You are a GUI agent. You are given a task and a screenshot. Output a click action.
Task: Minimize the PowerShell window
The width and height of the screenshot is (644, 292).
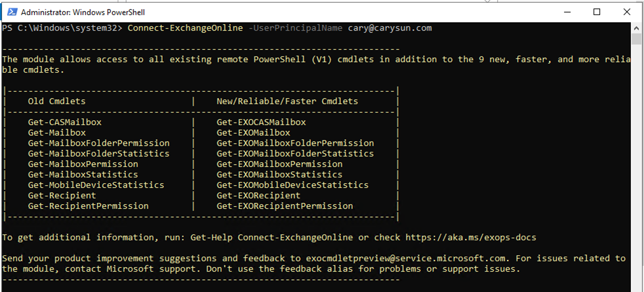tap(567, 12)
